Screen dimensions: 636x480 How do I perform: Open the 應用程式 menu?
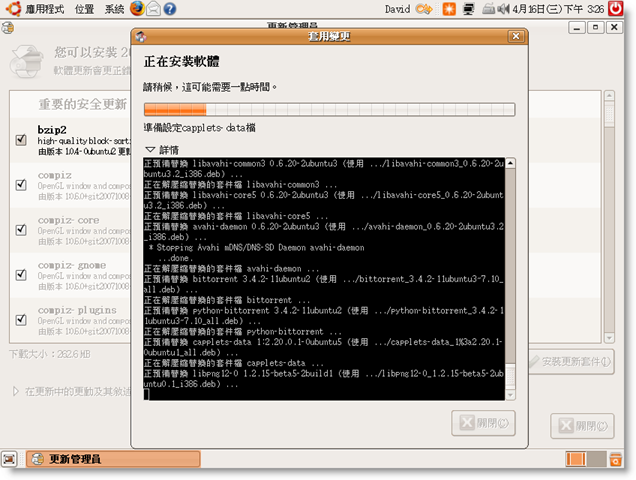(x=37, y=9)
